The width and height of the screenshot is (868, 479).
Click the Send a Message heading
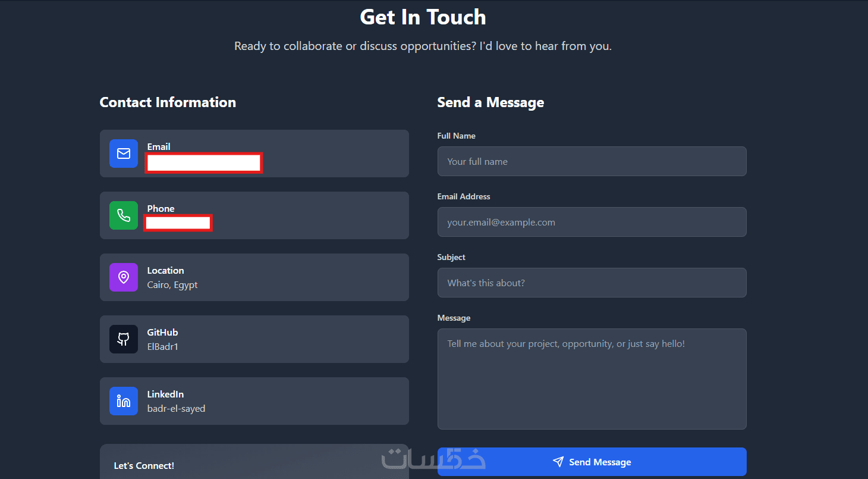pyautogui.click(x=490, y=102)
